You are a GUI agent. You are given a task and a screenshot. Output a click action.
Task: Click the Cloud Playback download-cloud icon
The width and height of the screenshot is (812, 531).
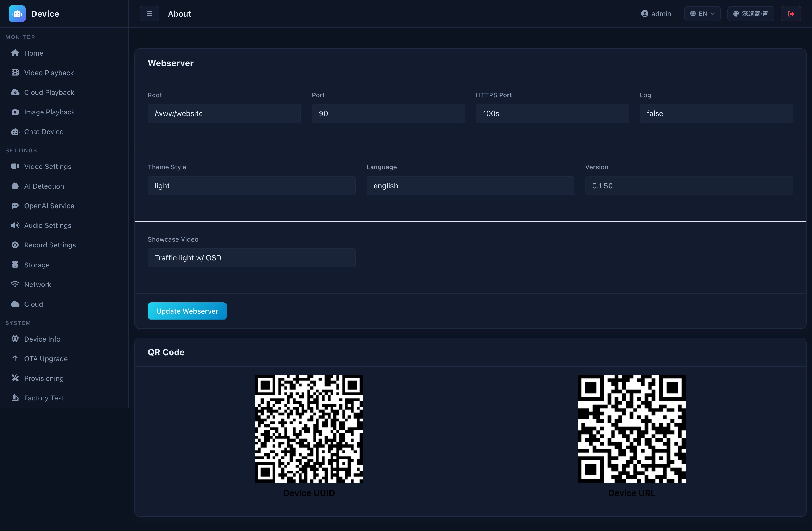tap(15, 92)
